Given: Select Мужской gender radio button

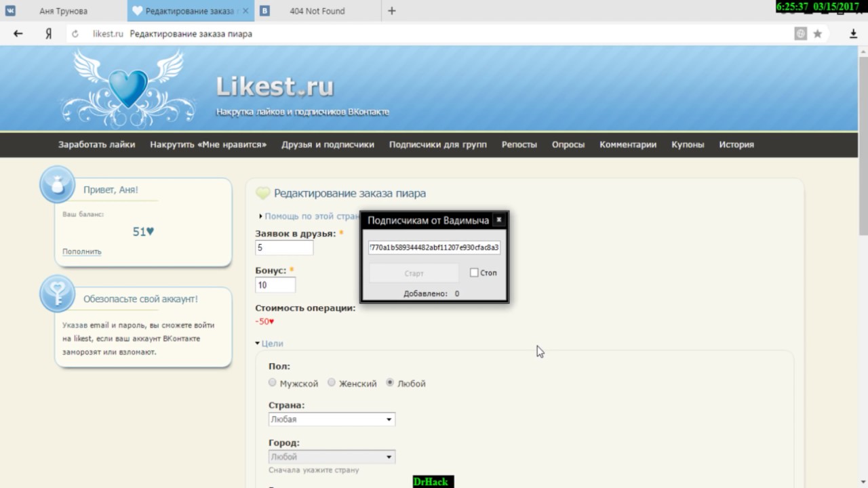Looking at the screenshot, I should click(x=273, y=383).
